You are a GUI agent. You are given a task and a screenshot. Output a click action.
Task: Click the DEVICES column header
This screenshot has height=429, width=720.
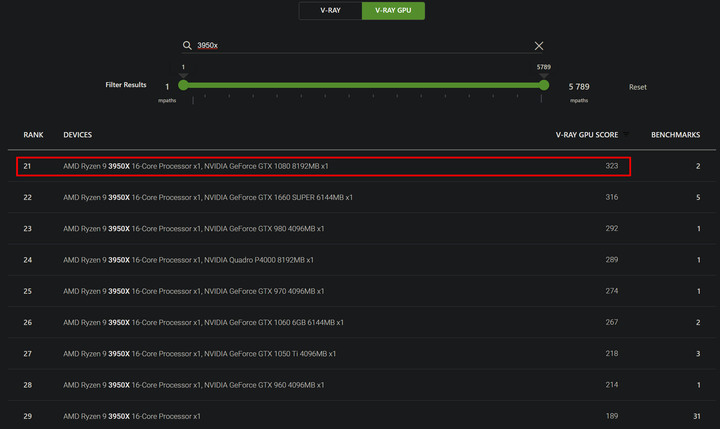click(x=78, y=135)
